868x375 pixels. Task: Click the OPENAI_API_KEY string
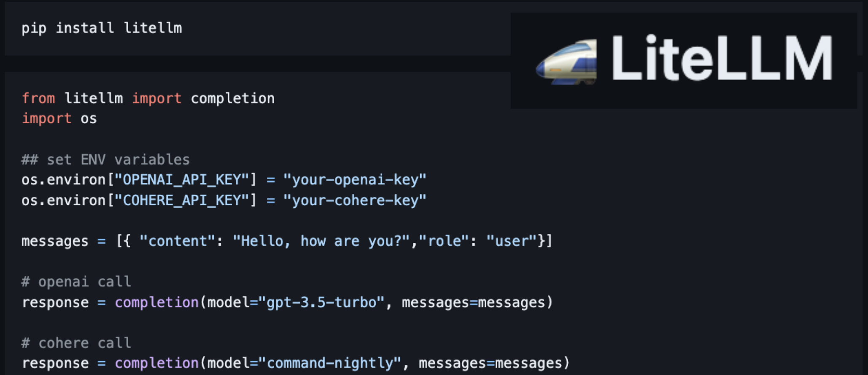point(182,180)
